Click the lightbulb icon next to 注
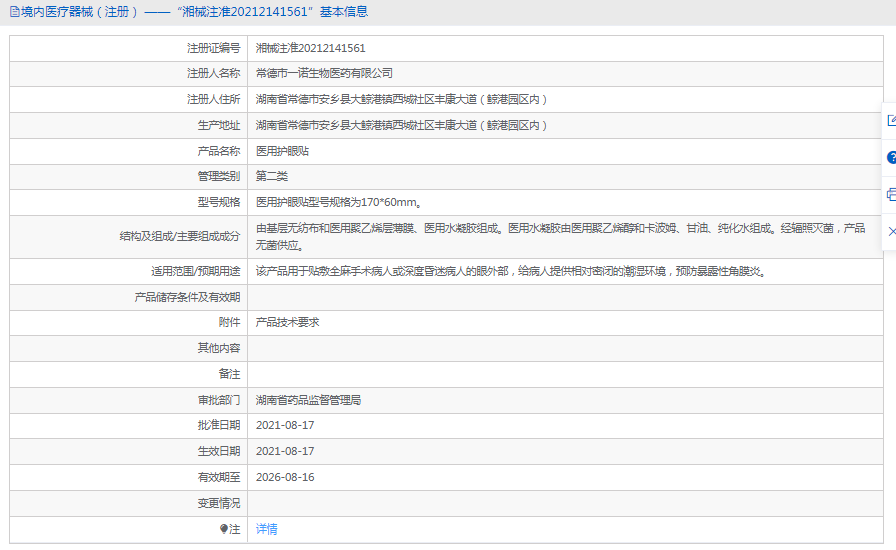 click(224, 529)
